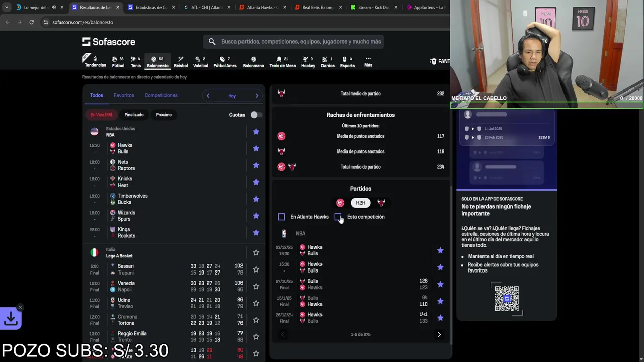This screenshot has height=362, width=644.
Task: Switch to Stream - Kick Dashboard browser tab
Action: click(x=374, y=7)
